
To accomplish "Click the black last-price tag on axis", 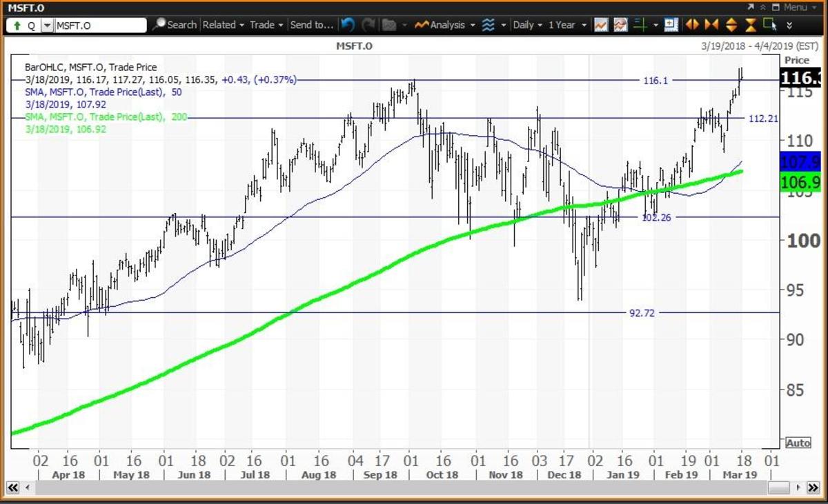I will click(800, 77).
